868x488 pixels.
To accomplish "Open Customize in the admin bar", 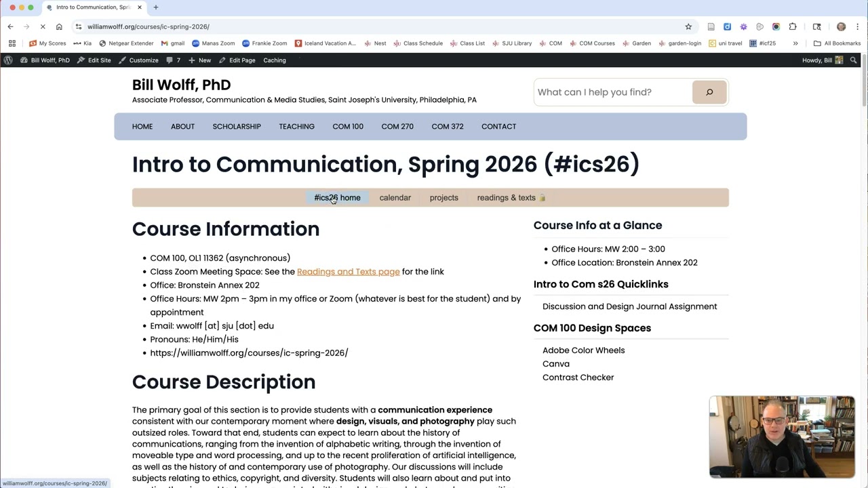I will pos(138,60).
